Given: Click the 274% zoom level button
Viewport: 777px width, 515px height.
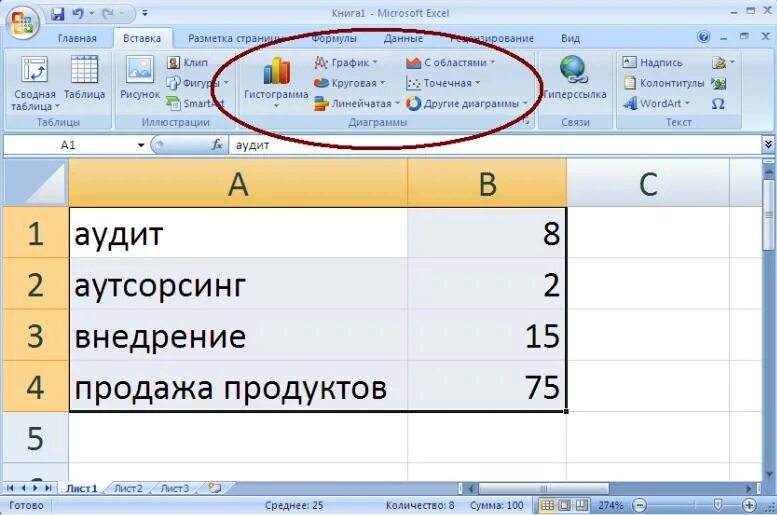Looking at the screenshot, I should pos(610,506).
